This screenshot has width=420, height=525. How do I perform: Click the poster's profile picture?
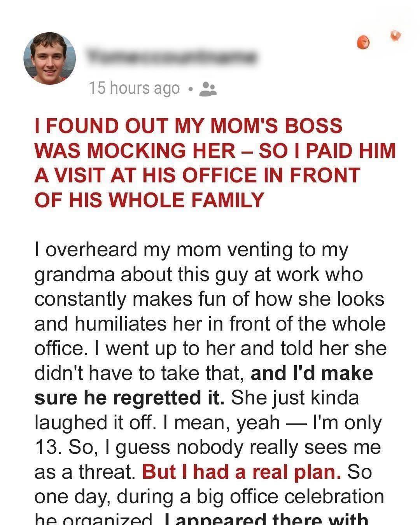[50, 58]
